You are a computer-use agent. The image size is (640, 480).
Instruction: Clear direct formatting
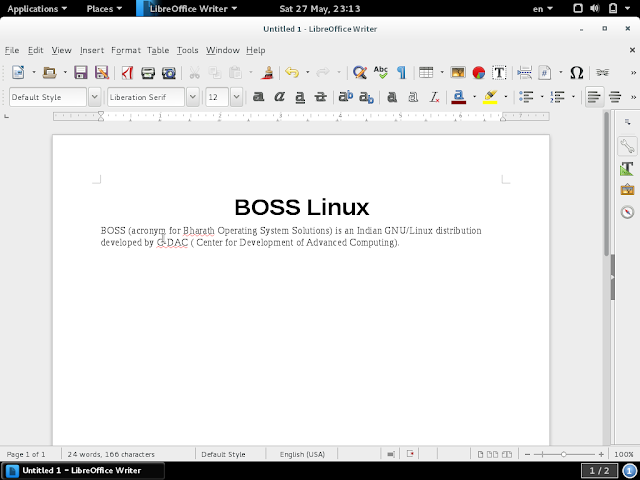coord(434,97)
